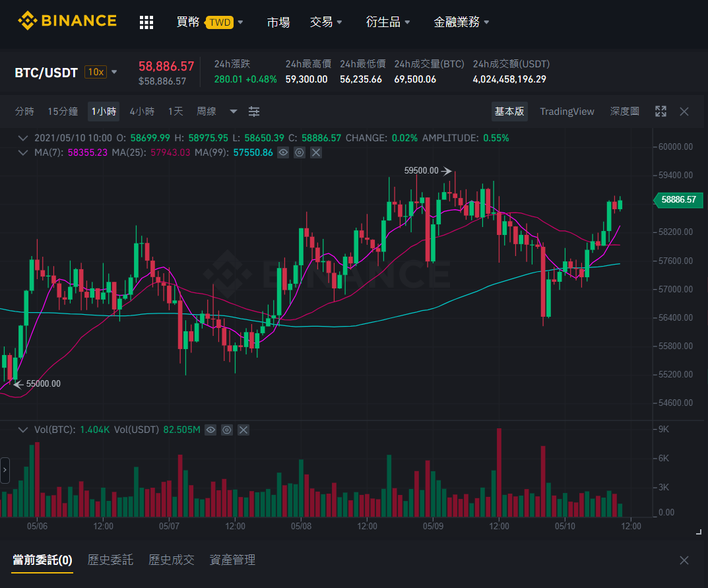Open chart indicator settings sliders icon

tap(254, 112)
